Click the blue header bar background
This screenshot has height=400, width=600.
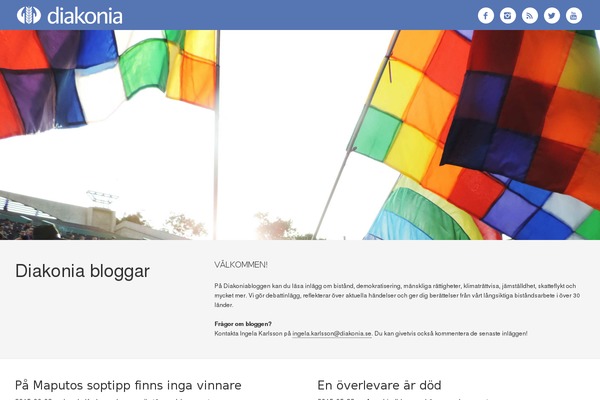[x=300, y=15]
